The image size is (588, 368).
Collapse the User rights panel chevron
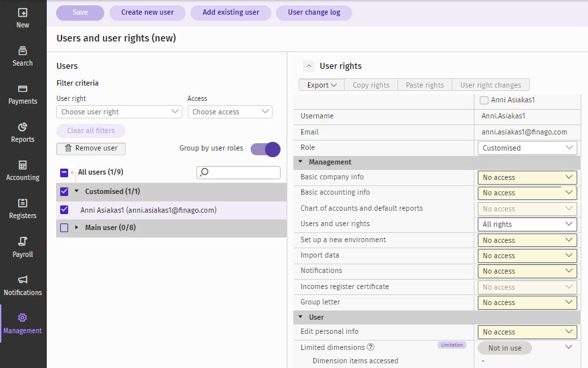(309, 66)
